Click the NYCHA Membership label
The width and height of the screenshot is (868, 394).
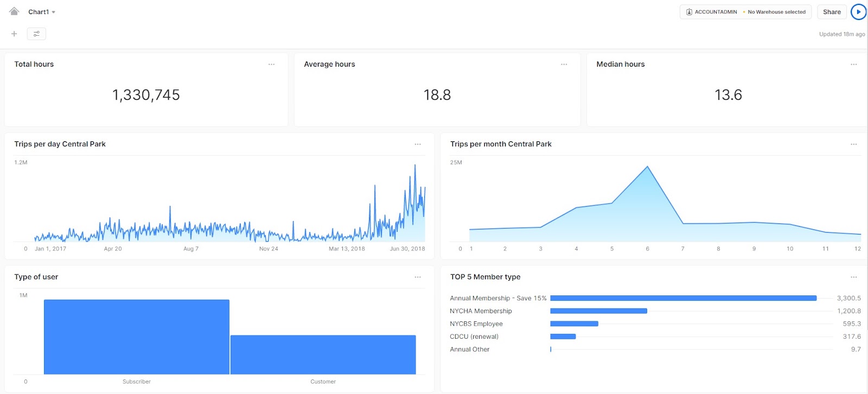coord(481,311)
